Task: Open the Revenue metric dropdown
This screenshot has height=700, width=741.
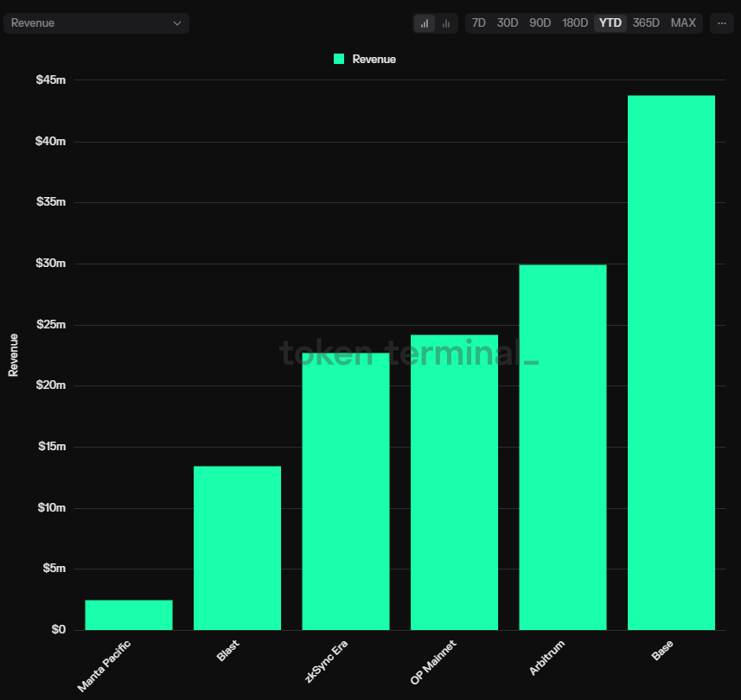Action: (96, 23)
